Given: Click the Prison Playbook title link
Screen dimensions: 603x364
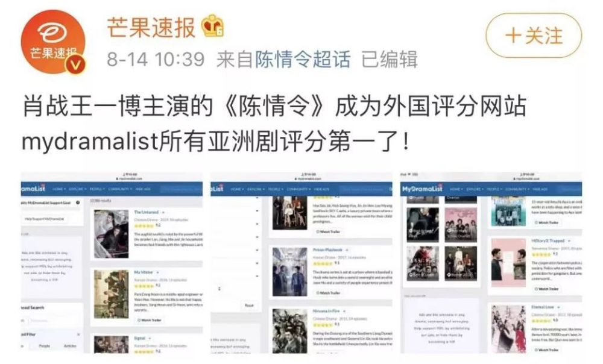Looking at the screenshot, I should coord(327,250).
